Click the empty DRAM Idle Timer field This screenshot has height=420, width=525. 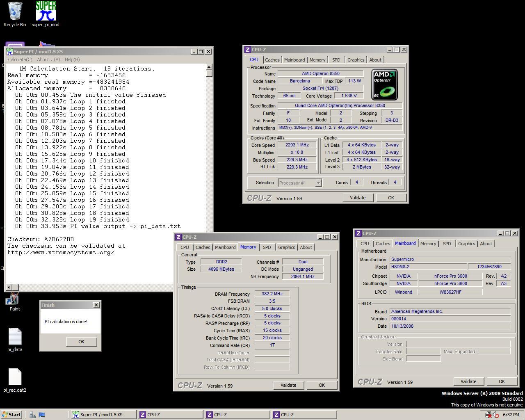click(272, 353)
